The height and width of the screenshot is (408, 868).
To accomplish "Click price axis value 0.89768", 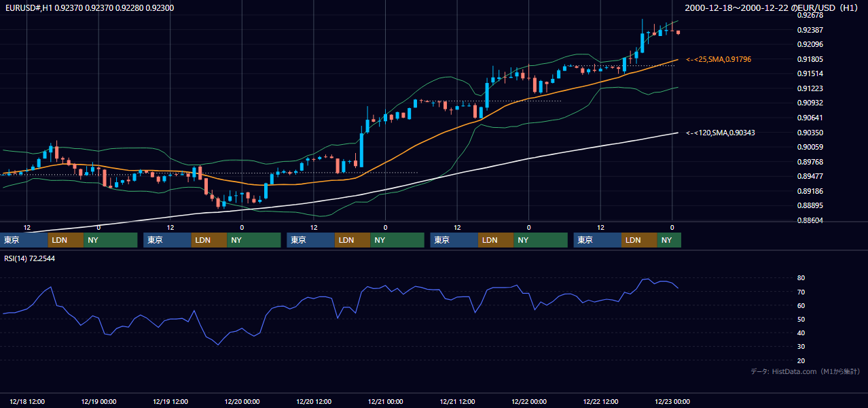I will pos(810,162).
